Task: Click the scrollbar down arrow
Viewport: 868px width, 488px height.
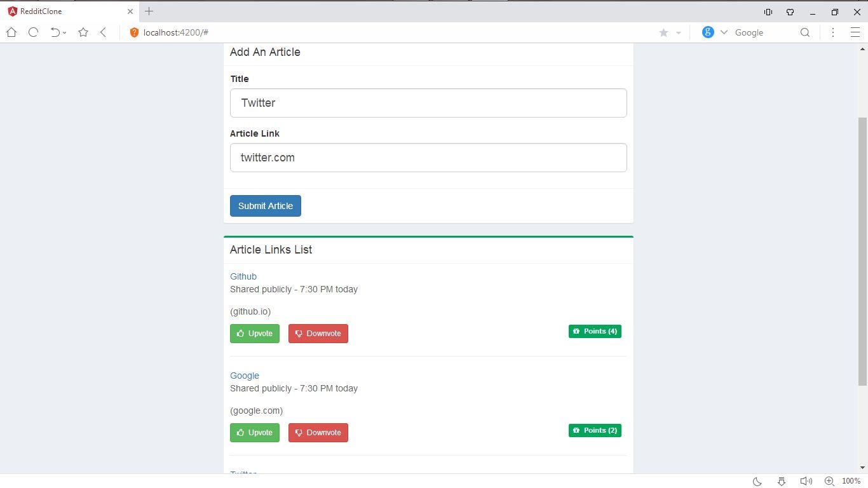Action: 863,468
